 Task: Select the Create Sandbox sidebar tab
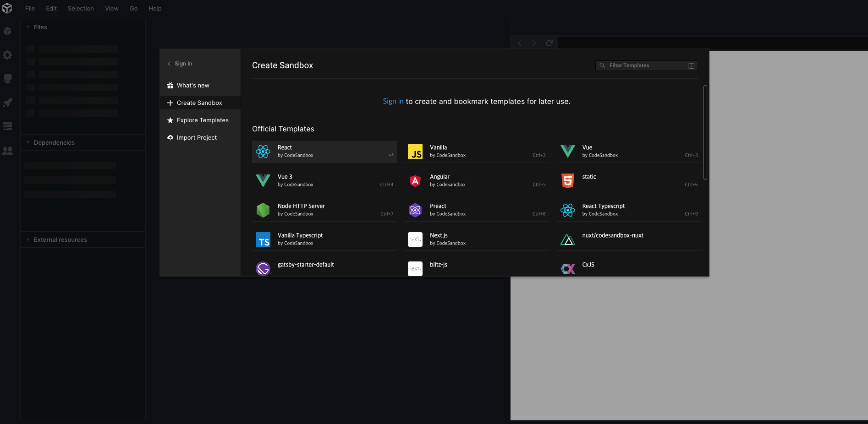coord(200,103)
